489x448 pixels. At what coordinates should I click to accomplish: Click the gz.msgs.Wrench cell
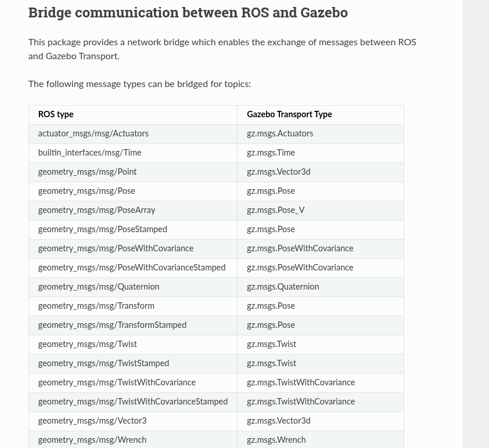point(276,440)
